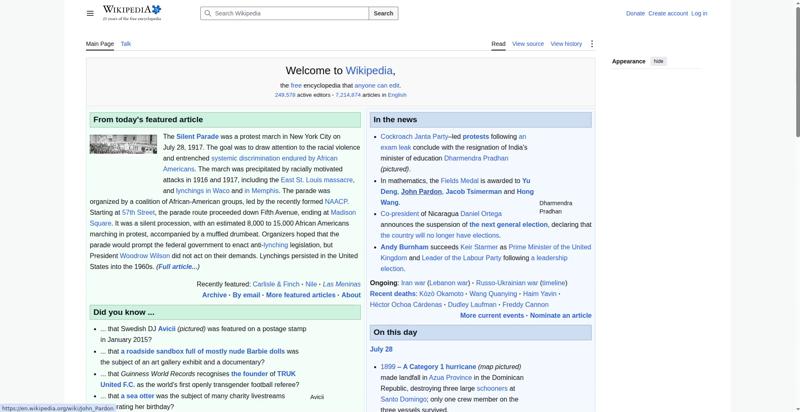Click the Donate link
The height and width of the screenshot is (412, 800).
(x=635, y=13)
